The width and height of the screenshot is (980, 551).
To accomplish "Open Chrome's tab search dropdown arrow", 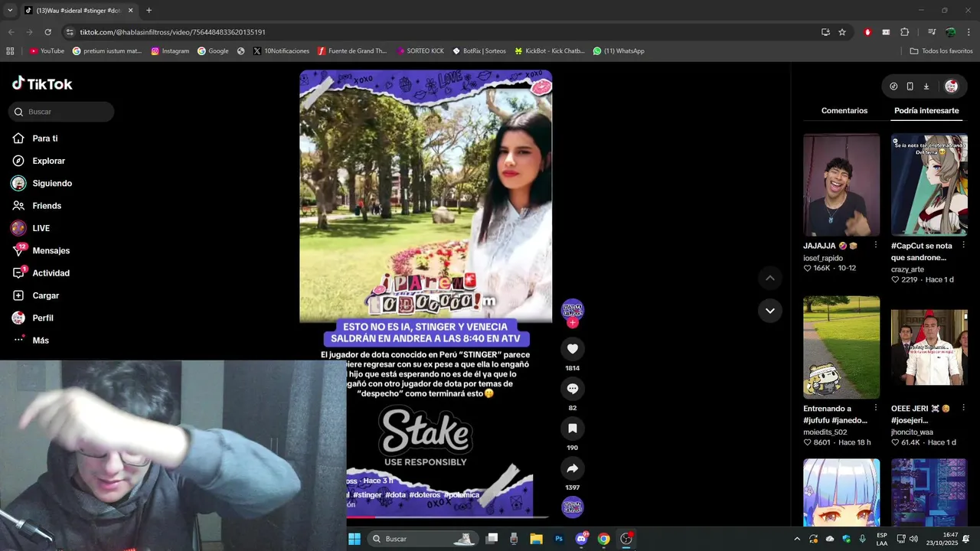I will coord(10,11).
